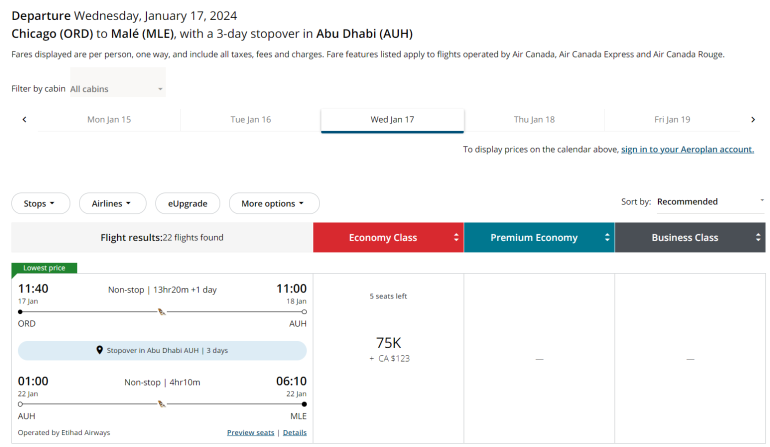Switch to the Thu Jan 18 tab
The height and width of the screenshot is (447, 770).
tap(534, 119)
